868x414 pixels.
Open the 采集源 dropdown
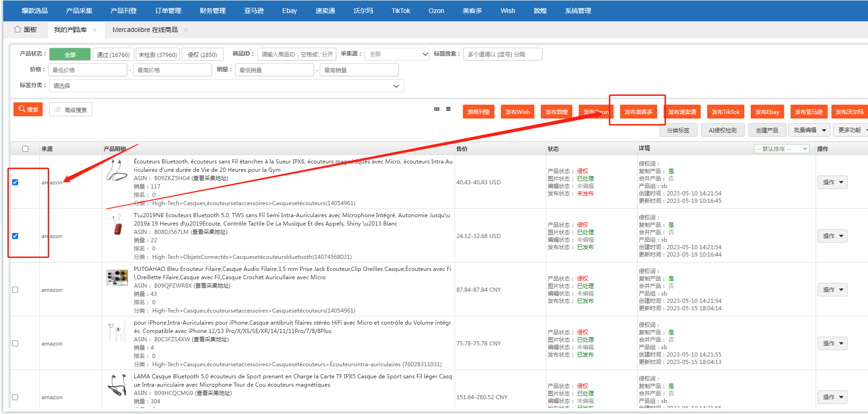pyautogui.click(x=397, y=54)
